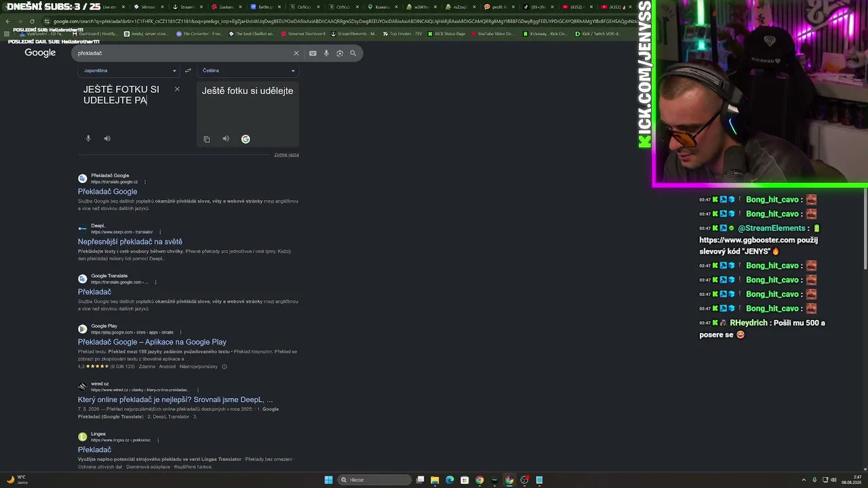Swap the translation languages
The width and height of the screenshot is (868, 488).
tap(188, 70)
